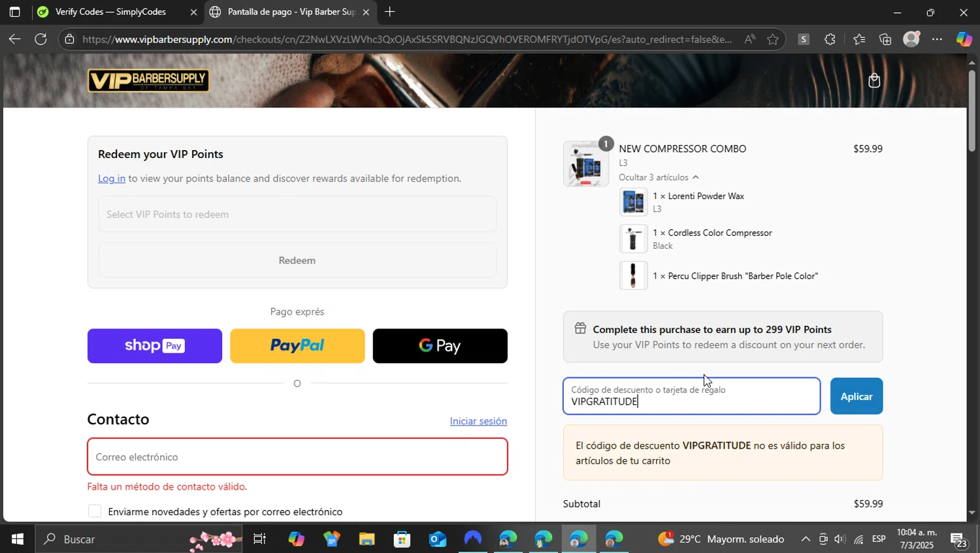View site information lock icon

[70, 39]
